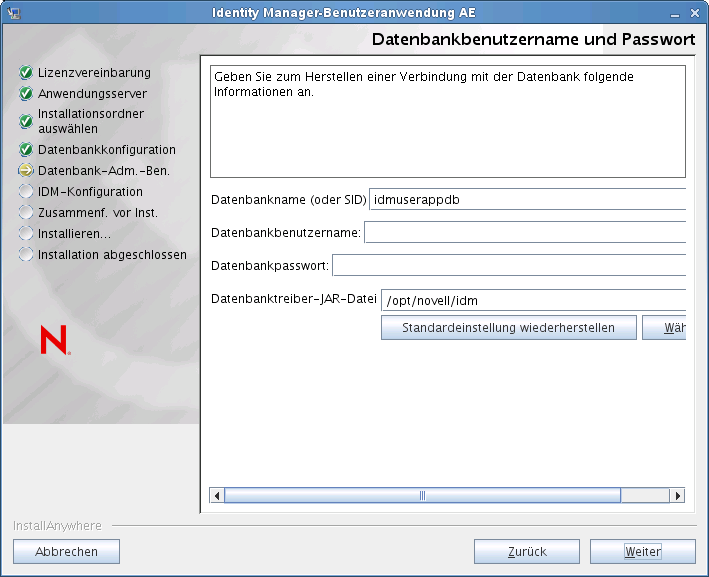Click the Anwendungsserver step label
Image resolution: width=709 pixels, height=577 pixels.
coord(92,94)
